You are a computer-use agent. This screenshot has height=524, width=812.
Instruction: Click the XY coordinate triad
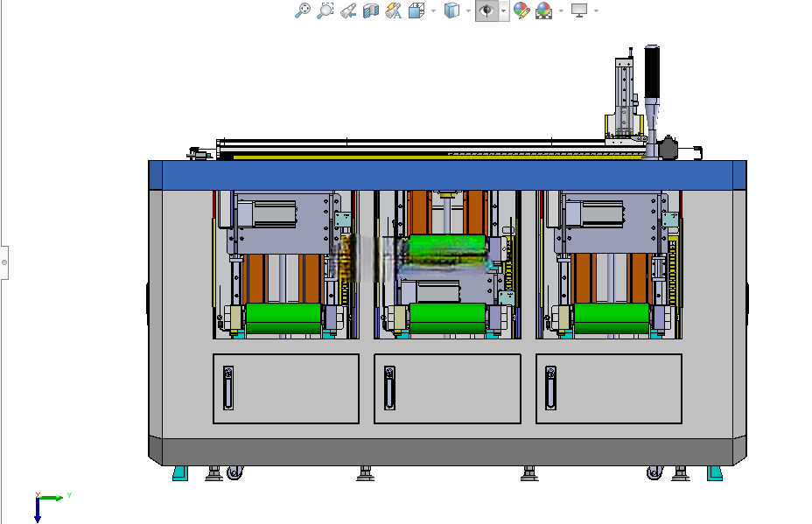[x=51, y=507]
